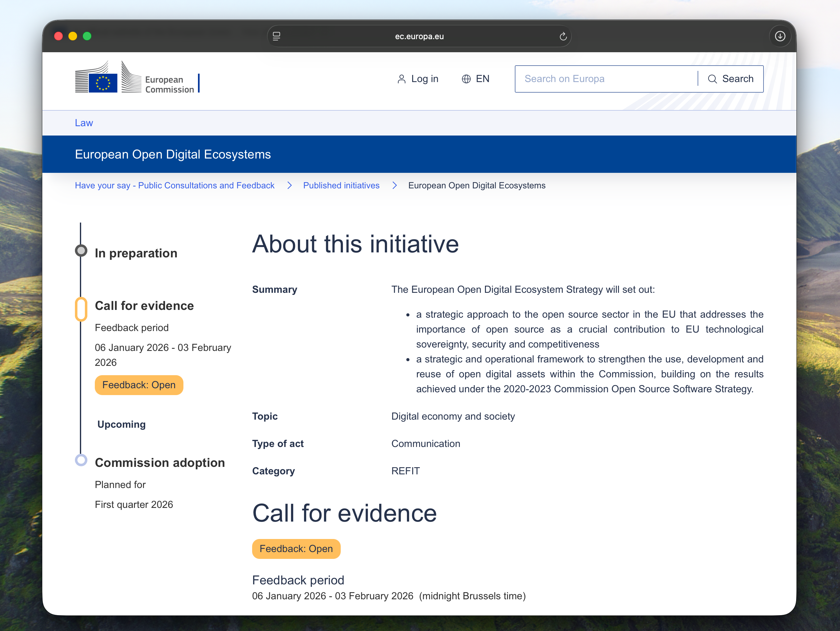Reload the page using the refresh icon
This screenshot has height=631, width=840.
[x=564, y=36]
